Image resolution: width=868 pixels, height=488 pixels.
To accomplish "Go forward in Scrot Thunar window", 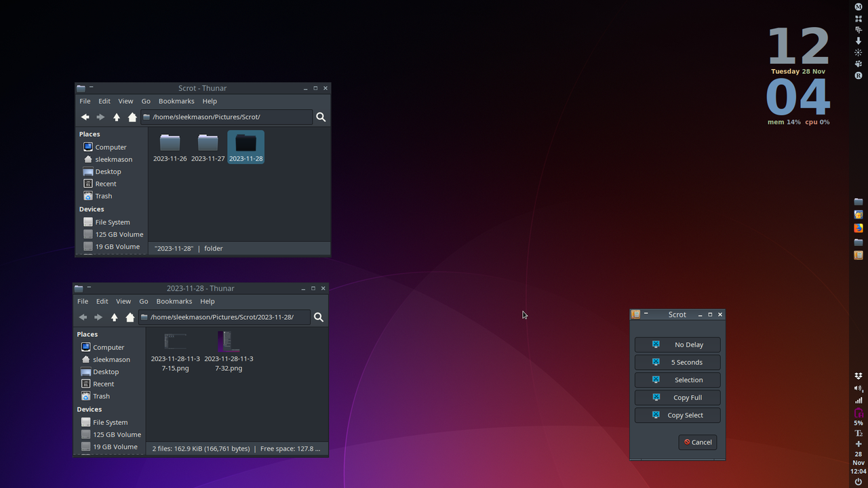I will pos(100,117).
